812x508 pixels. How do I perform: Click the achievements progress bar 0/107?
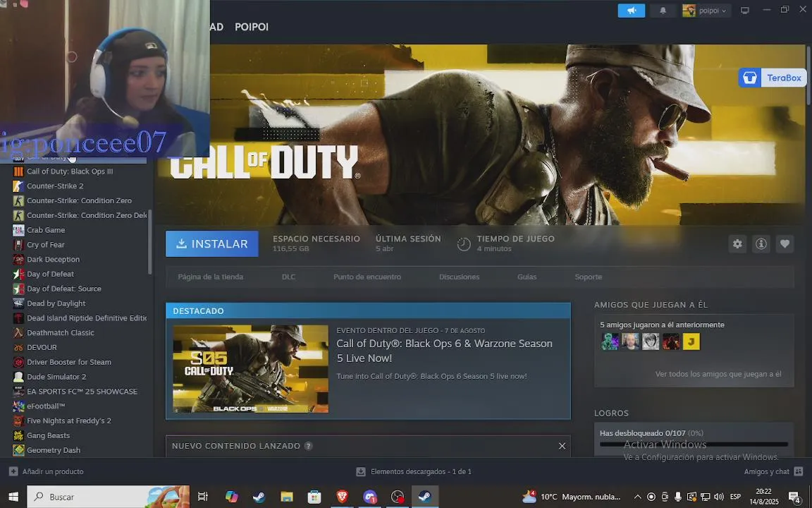pyautogui.click(x=694, y=445)
